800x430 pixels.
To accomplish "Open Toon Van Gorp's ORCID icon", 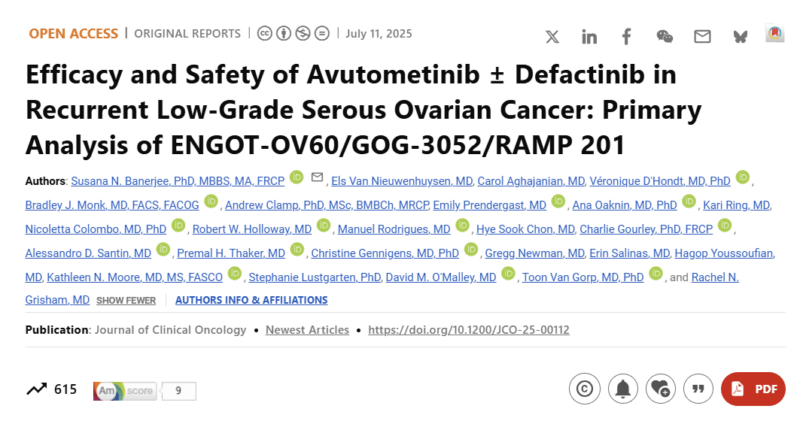I will [x=656, y=273].
